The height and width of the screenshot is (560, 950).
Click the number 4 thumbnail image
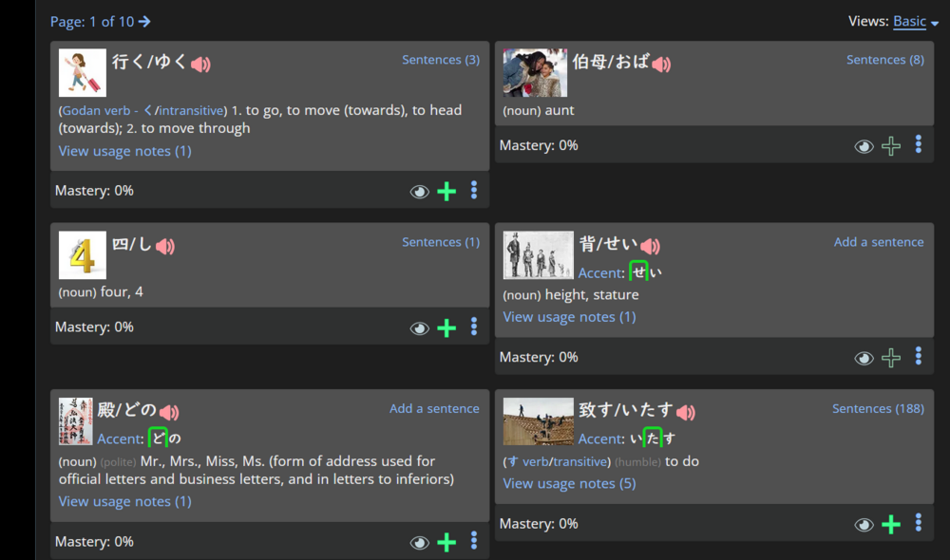pyautogui.click(x=83, y=255)
